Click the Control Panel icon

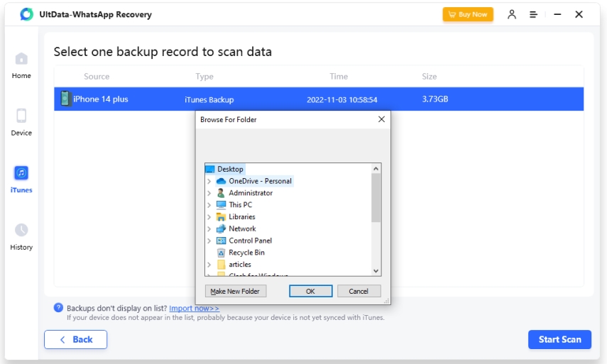[x=221, y=241]
